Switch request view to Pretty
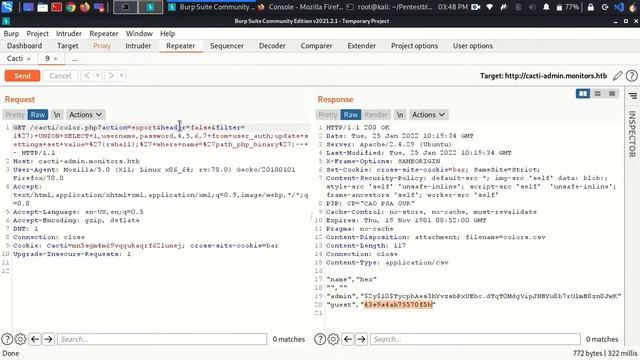Viewport: 640px width, 360px height. 15,115
